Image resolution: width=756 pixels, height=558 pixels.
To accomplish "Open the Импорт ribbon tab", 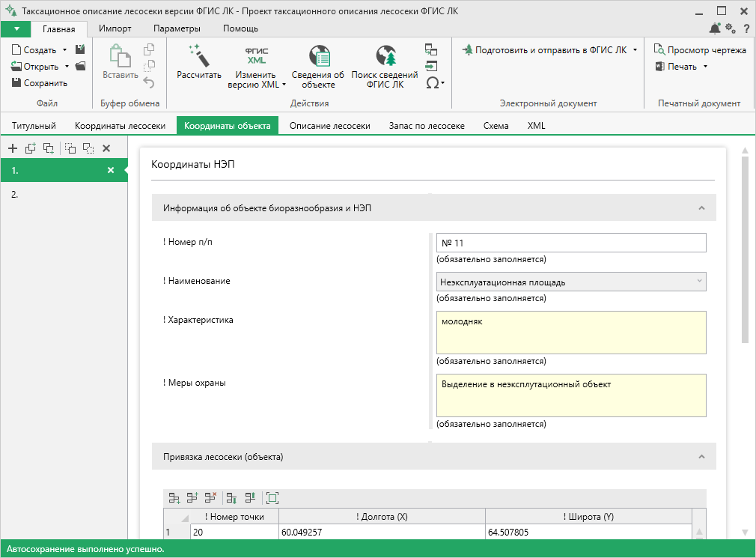I will click(x=115, y=28).
